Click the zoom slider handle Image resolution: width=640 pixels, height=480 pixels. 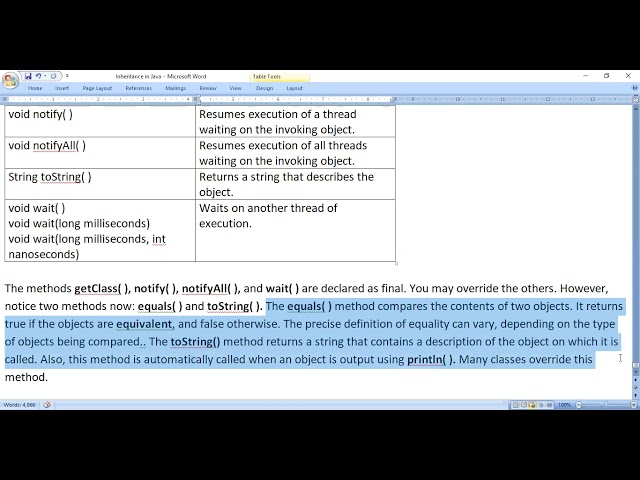point(606,404)
